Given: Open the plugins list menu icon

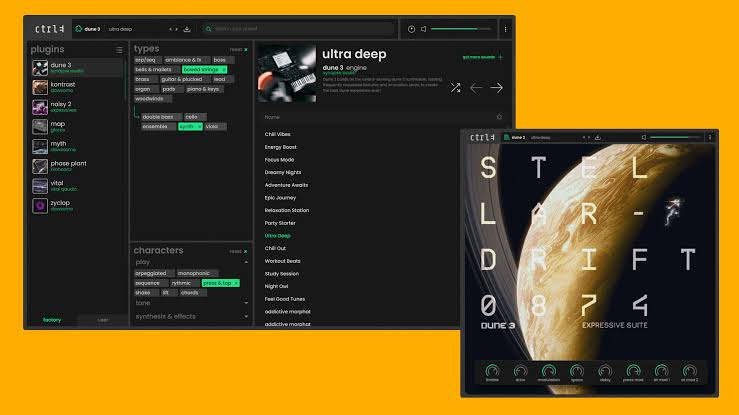Looking at the screenshot, I should coord(119,49).
